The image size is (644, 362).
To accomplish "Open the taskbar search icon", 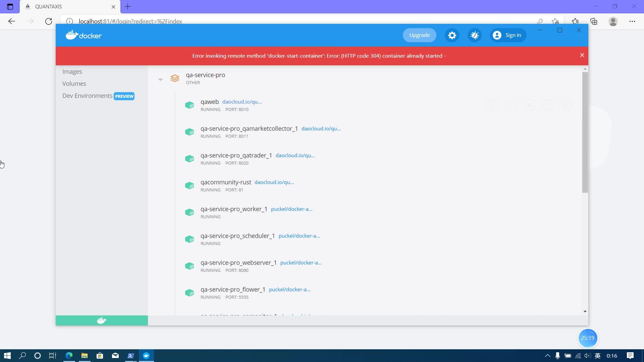I will coord(22,356).
